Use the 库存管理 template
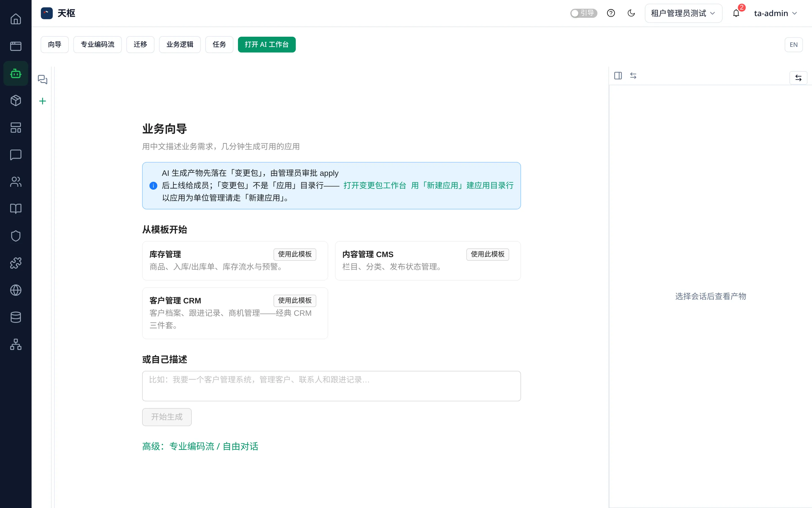812x508 pixels. pyautogui.click(x=295, y=254)
